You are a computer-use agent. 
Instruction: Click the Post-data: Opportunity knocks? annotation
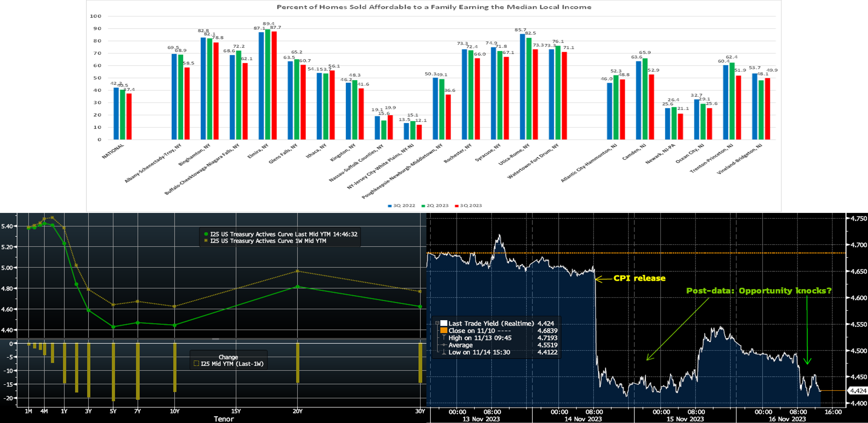tap(759, 291)
